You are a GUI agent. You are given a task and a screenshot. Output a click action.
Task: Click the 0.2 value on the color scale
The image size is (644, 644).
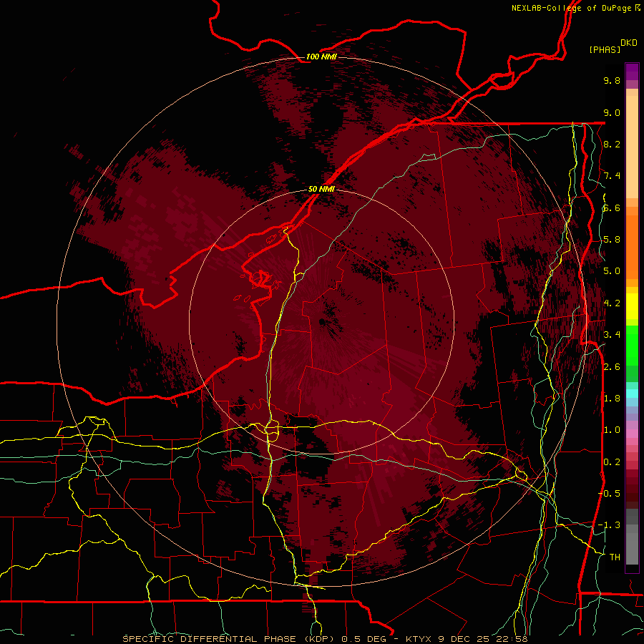(x=612, y=462)
